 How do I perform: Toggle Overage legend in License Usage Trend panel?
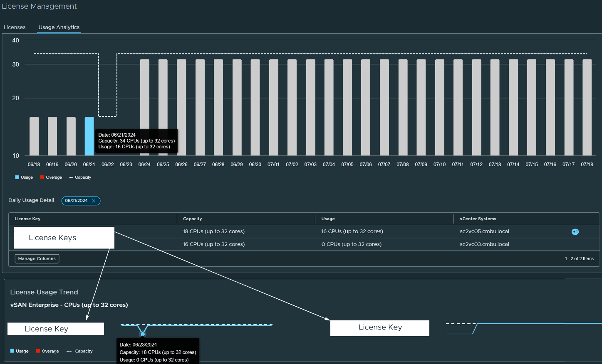point(38,351)
